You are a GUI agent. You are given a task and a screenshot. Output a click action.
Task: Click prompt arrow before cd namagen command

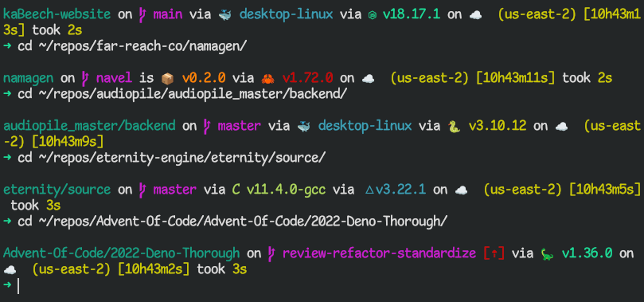pyautogui.click(x=7, y=46)
